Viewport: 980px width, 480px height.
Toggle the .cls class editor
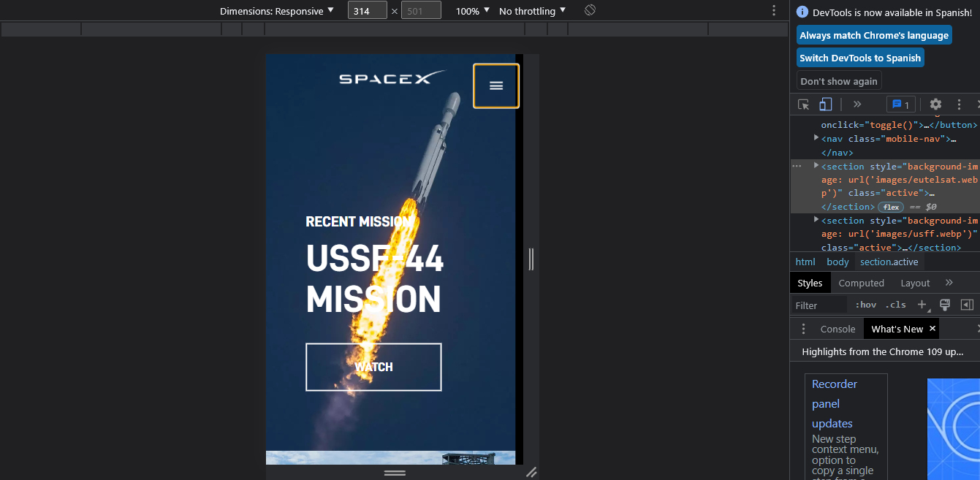coord(895,305)
